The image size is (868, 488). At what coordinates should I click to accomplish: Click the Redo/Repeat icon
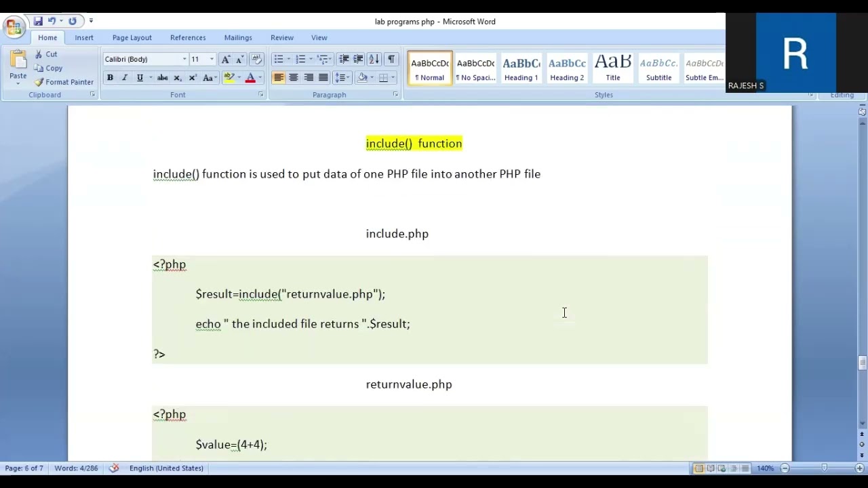pyautogui.click(x=73, y=21)
